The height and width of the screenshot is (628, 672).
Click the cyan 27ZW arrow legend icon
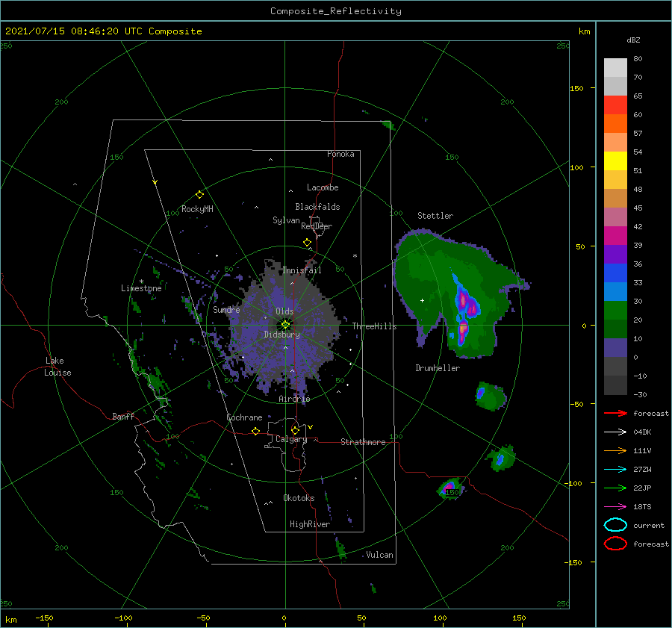point(615,470)
